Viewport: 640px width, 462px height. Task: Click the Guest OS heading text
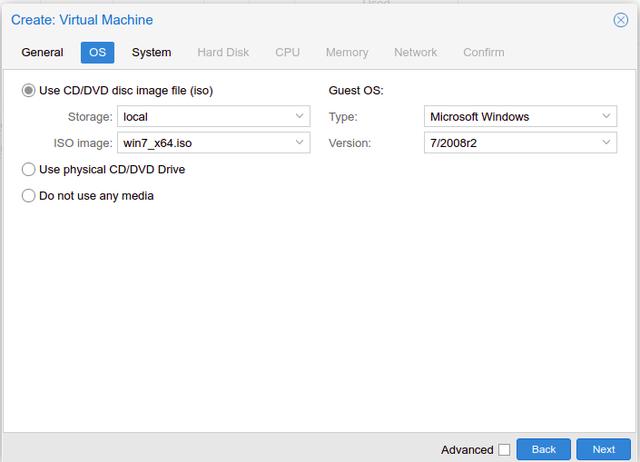coord(356,90)
